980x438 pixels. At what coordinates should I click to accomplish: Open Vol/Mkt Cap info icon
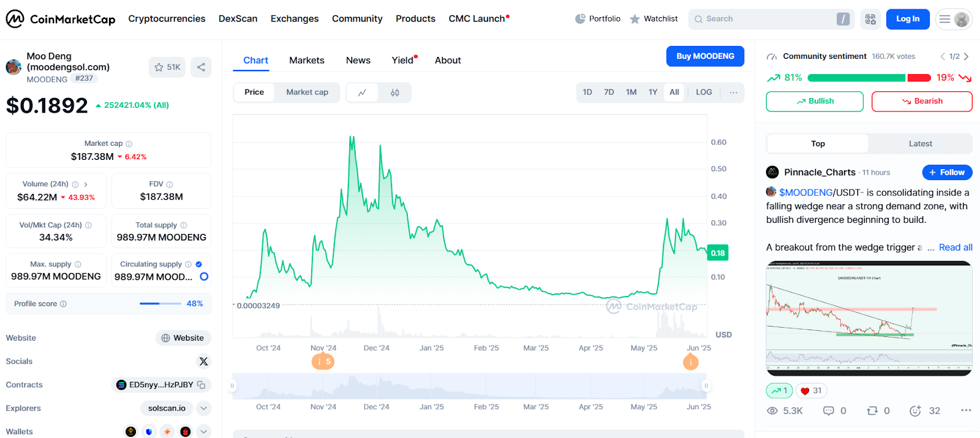tap(88, 225)
